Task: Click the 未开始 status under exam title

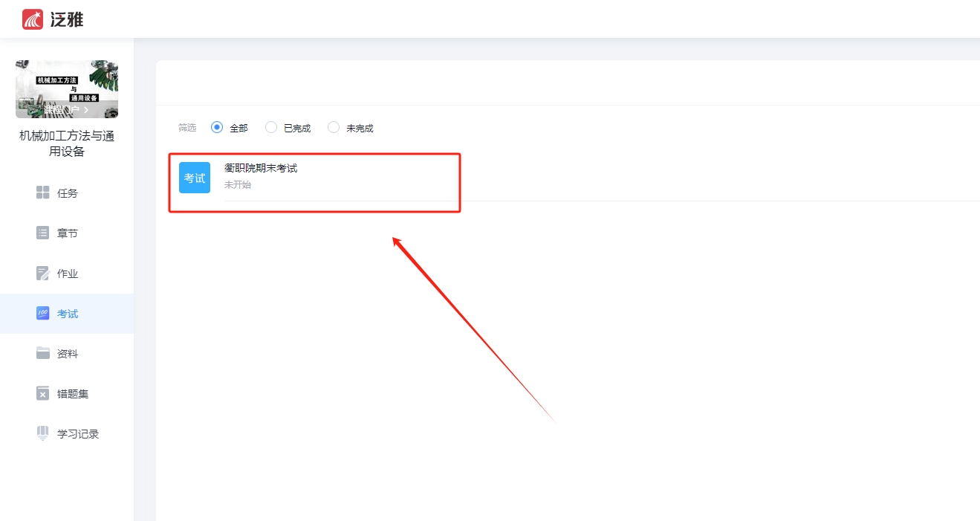Action: [238, 185]
